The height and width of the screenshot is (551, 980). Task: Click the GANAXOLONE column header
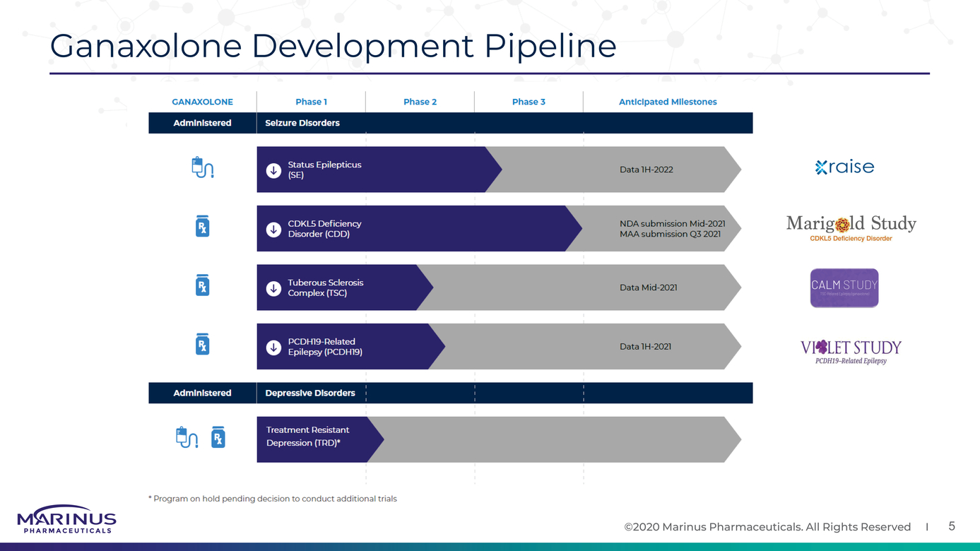(x=202, y=102)
